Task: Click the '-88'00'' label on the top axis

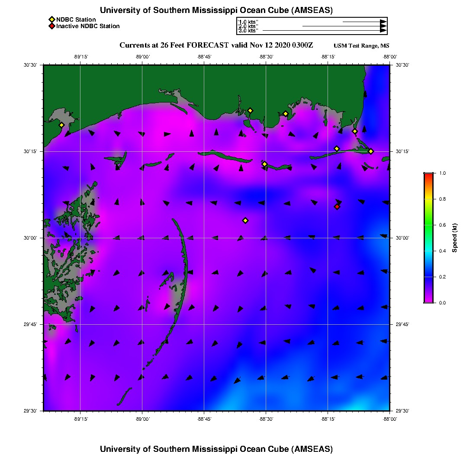Action: (390, 57)
